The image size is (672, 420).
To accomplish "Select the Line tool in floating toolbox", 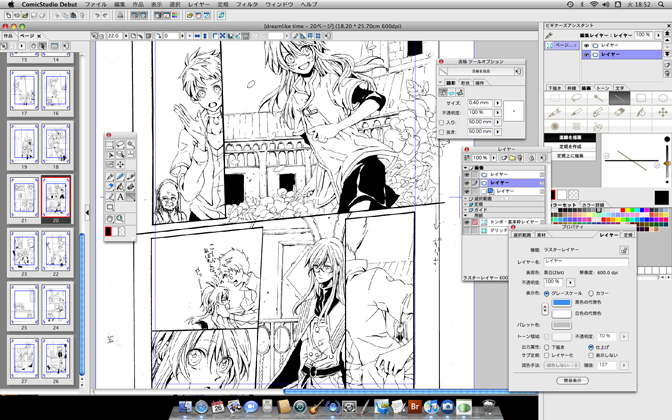I will [131, 197].
